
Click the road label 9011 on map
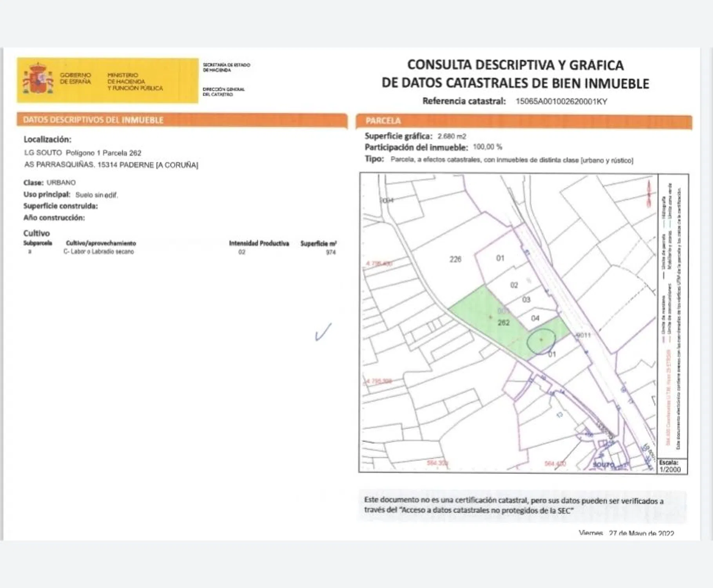[x=583, y=335]
